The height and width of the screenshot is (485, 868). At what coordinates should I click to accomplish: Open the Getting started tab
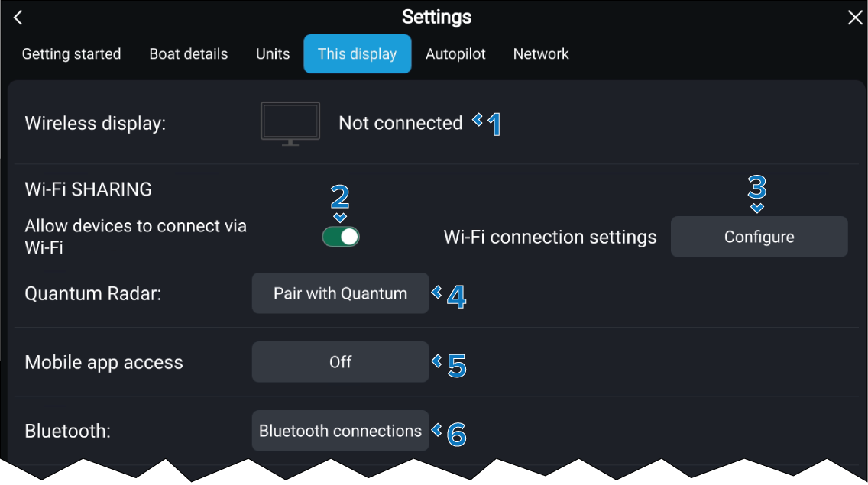point(71,54)
